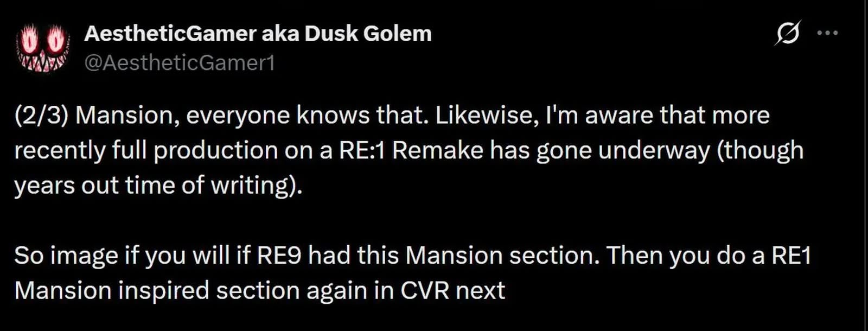Open the AestheticGamer aka Dusk Golem profile name

(258, 34)
